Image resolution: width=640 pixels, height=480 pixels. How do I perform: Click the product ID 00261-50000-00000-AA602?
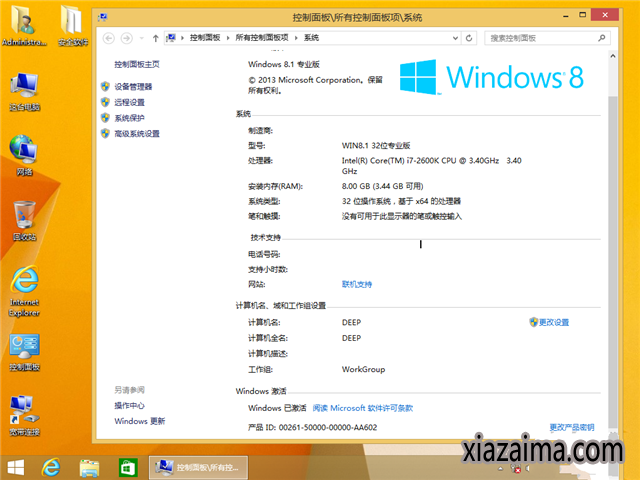tap(328, 427)
